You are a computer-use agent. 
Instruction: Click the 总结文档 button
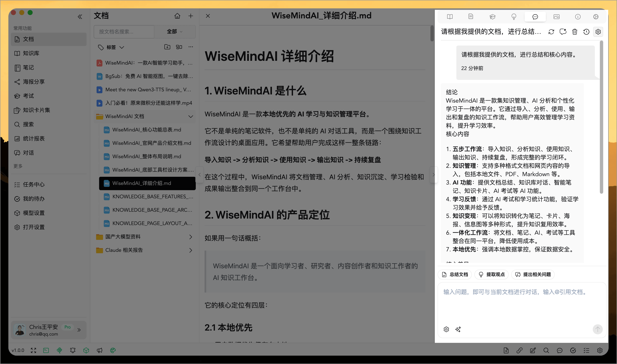pyautogui.click(x=455, y=275)
